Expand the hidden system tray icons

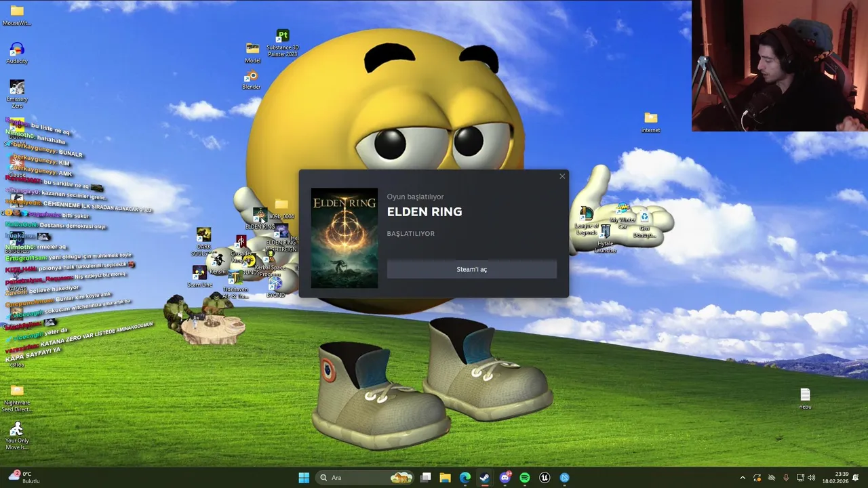point(743,478)
